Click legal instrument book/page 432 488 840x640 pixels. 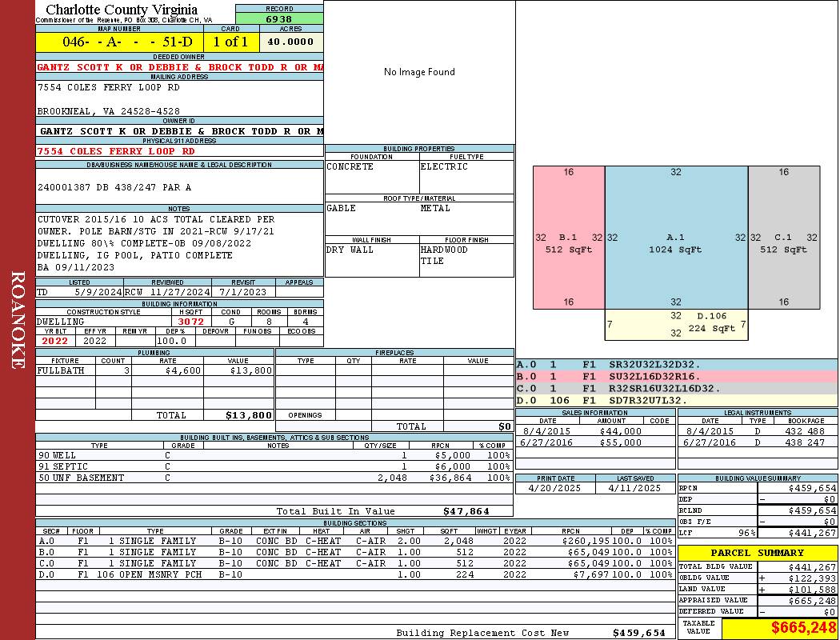[x=806, y=432]
